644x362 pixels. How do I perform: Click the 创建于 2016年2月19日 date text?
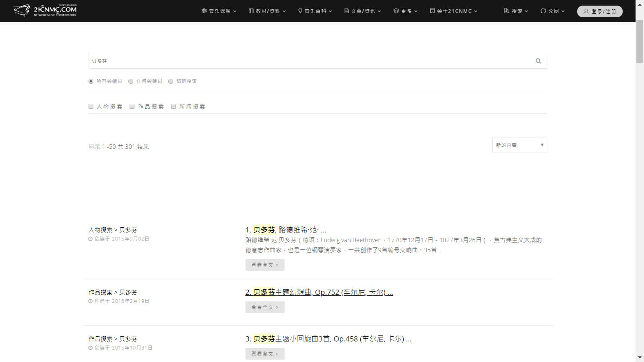coord(122,301)
